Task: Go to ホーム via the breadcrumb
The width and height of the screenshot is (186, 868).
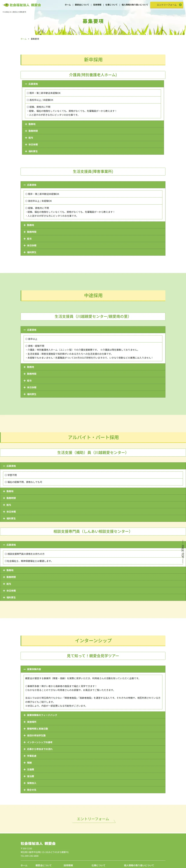Action: 23,39
